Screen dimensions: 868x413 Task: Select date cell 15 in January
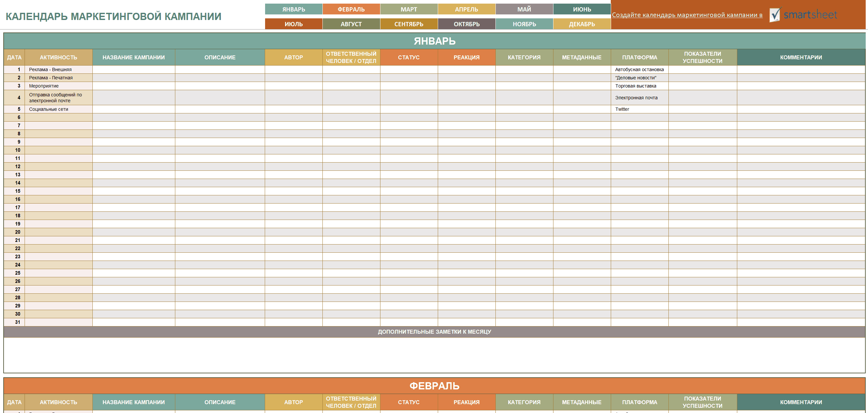click(x=14, y=191)
